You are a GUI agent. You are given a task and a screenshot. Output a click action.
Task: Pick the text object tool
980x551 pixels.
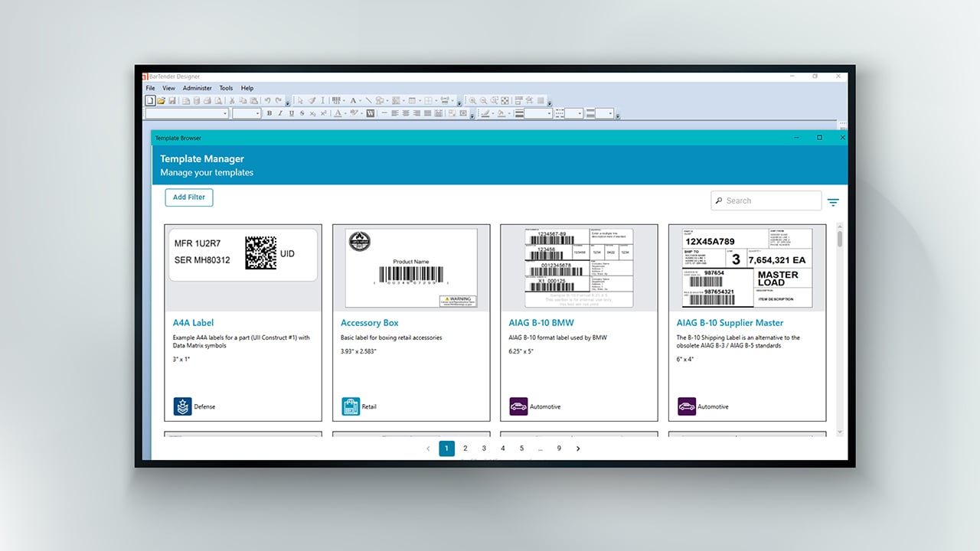pyautogui.click(x=353, y=100)
